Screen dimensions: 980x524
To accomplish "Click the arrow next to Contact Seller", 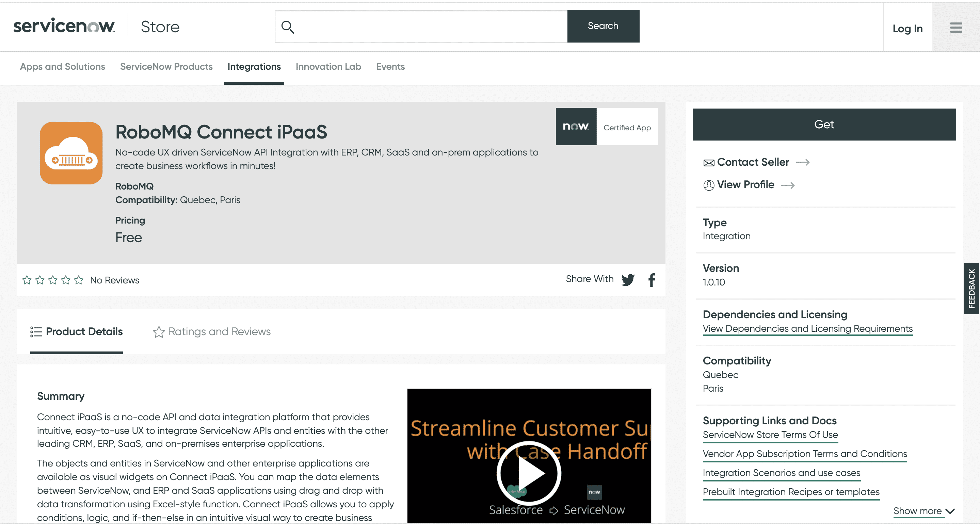I will [803, 162].
